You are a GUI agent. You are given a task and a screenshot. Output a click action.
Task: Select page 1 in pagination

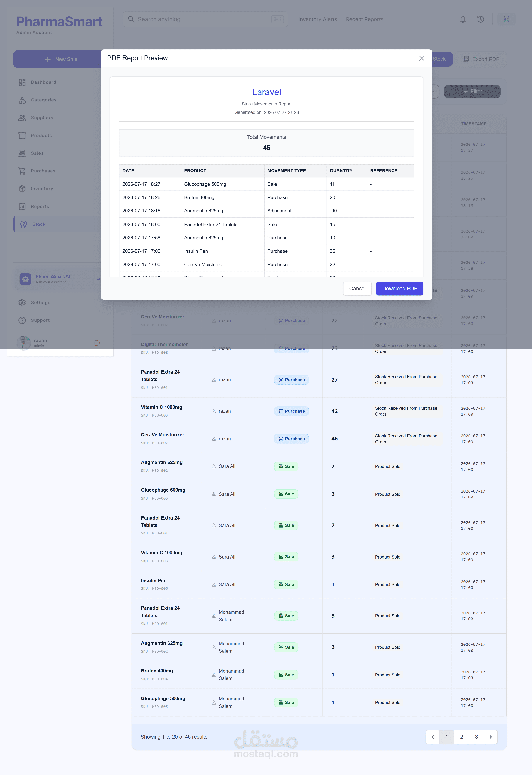pos(447,737)
